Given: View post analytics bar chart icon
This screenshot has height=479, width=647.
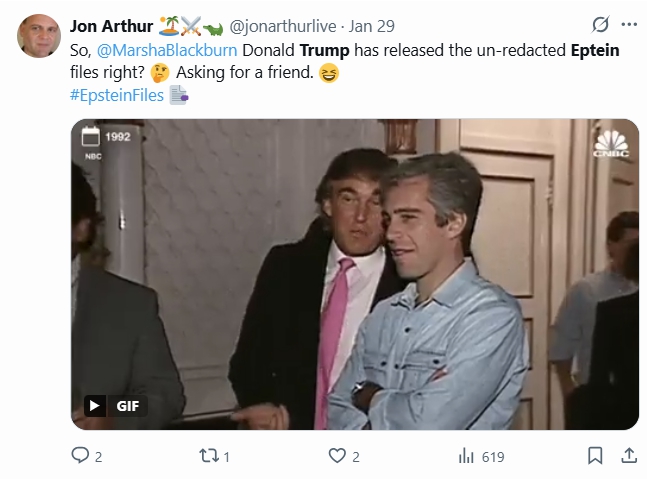Looking at the screenshot, I should pyautogui.click(x=466, y=456).
